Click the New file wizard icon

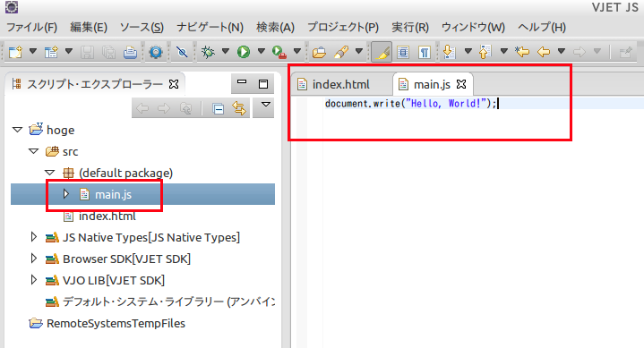point(15,52)
